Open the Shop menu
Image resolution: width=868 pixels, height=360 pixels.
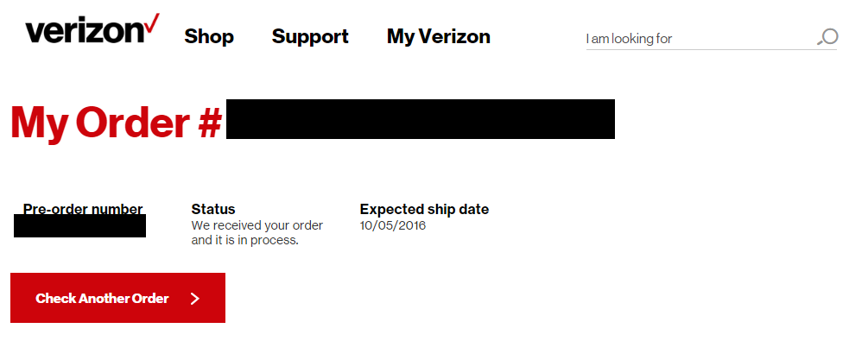tap(209, 36)
